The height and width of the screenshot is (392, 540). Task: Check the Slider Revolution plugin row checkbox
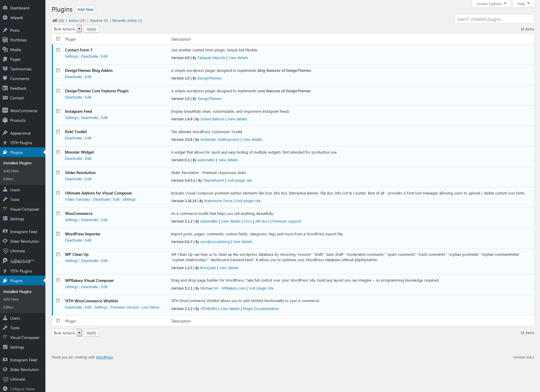point(58,173)
